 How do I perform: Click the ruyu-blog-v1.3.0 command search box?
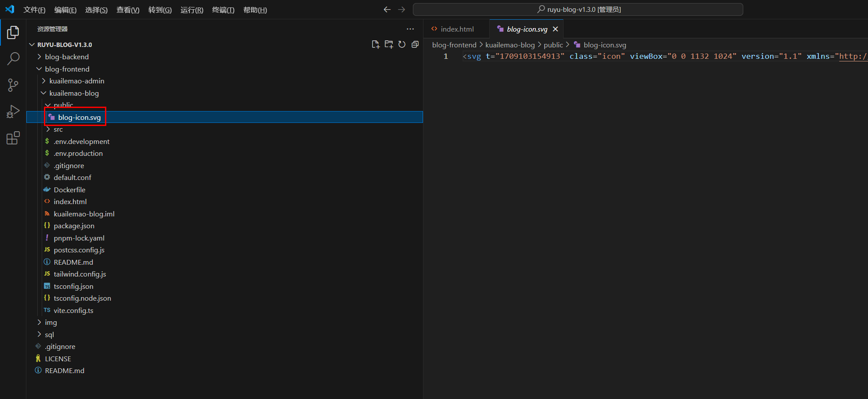[x=578, y=9]
